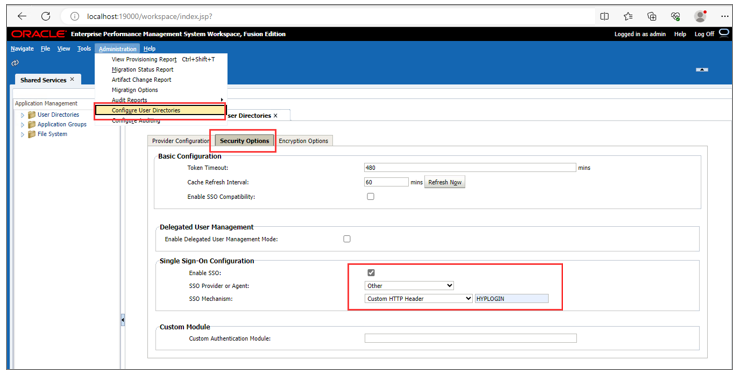Viewport: 738px width, 374px height.
Task: Open the Audit Reports submenu arrow
Action: pos(222,100)
